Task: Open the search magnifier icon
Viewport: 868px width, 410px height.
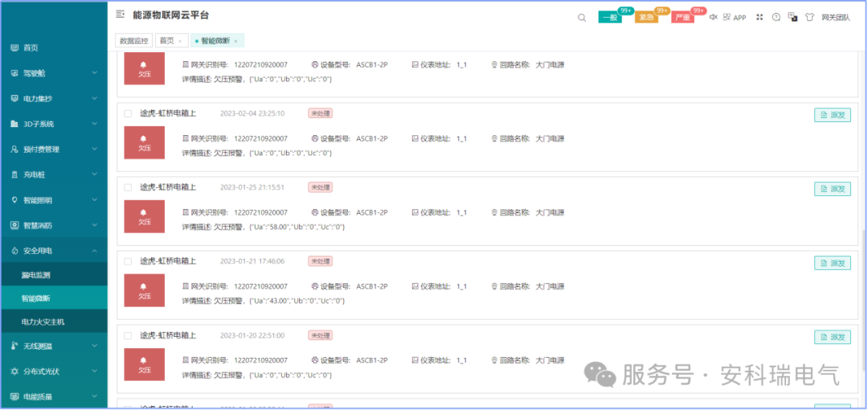Action: pyautogui.click(x=582, y=18)
